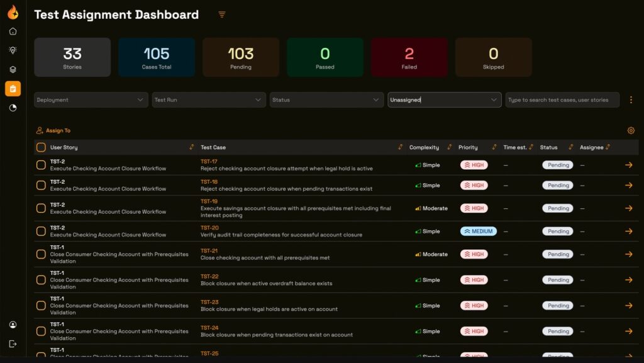Click the home icon in sidebar
The height and width of the screenshot is (363, 644).
pyautogui.click(x=13, y=31)
